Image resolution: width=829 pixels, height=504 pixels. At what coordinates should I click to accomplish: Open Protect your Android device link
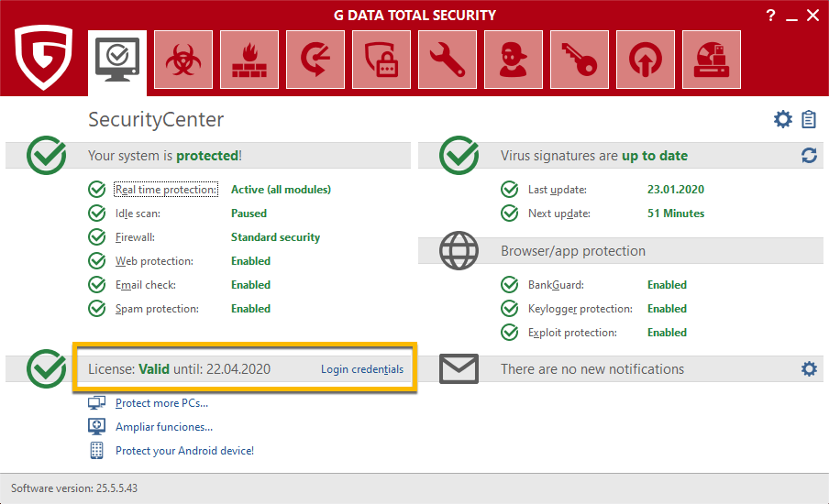coord(184,451)
